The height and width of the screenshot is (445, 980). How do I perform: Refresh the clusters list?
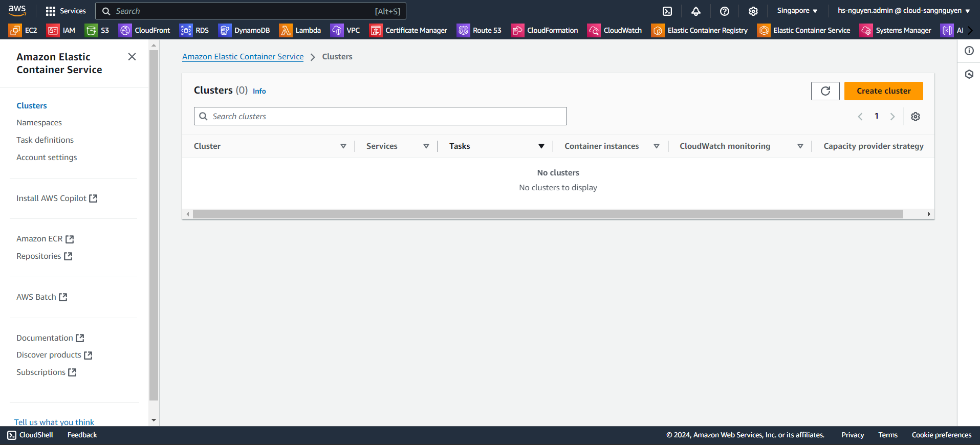point(825,91)
